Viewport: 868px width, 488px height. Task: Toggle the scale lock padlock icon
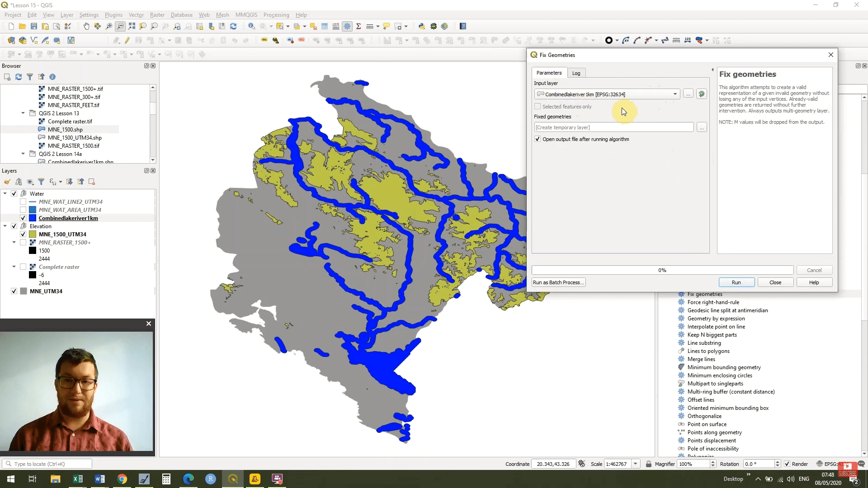click(x=649, y=464)
